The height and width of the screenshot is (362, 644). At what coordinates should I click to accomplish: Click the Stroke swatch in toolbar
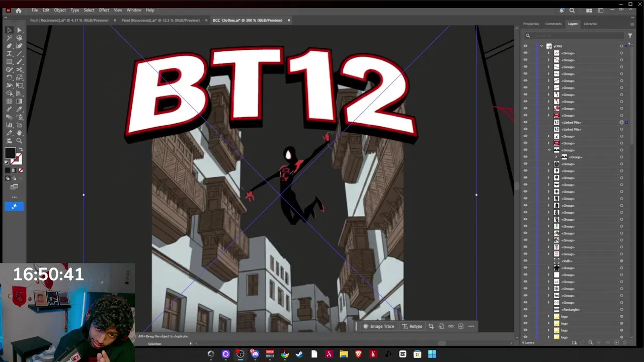pos(17,160)
